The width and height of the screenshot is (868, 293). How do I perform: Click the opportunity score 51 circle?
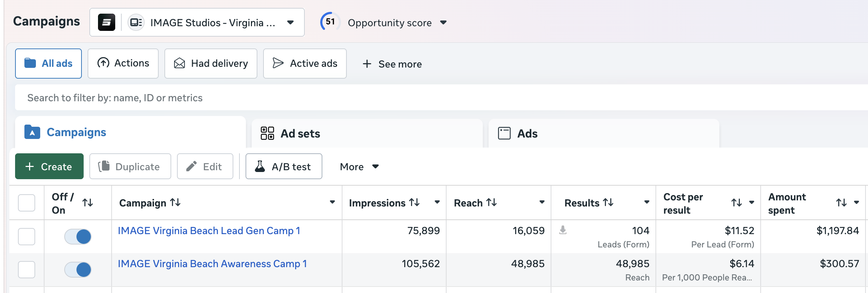[330, 22]
